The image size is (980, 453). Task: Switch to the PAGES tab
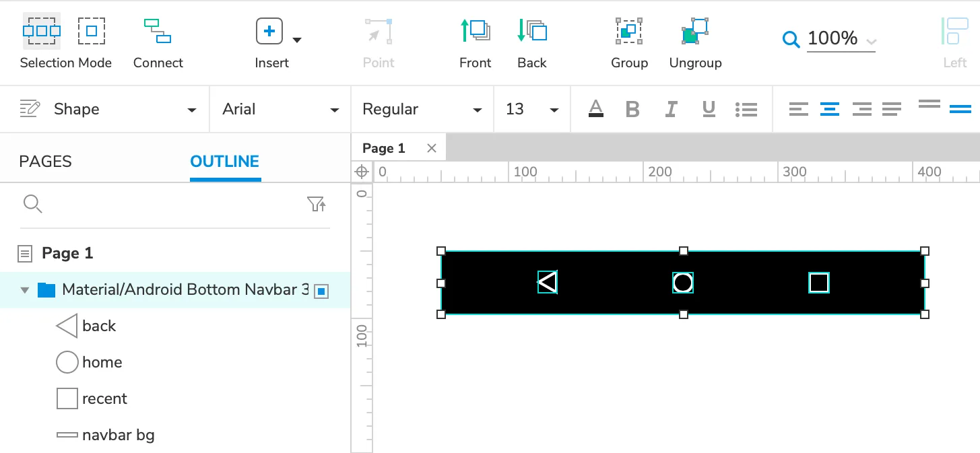[45, 162]
